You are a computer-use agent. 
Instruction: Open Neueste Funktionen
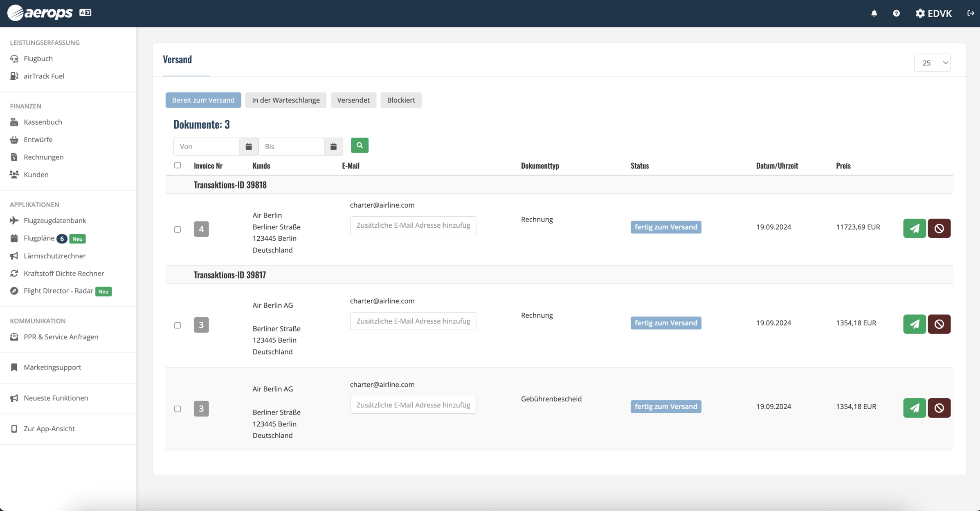pos(56,398)
